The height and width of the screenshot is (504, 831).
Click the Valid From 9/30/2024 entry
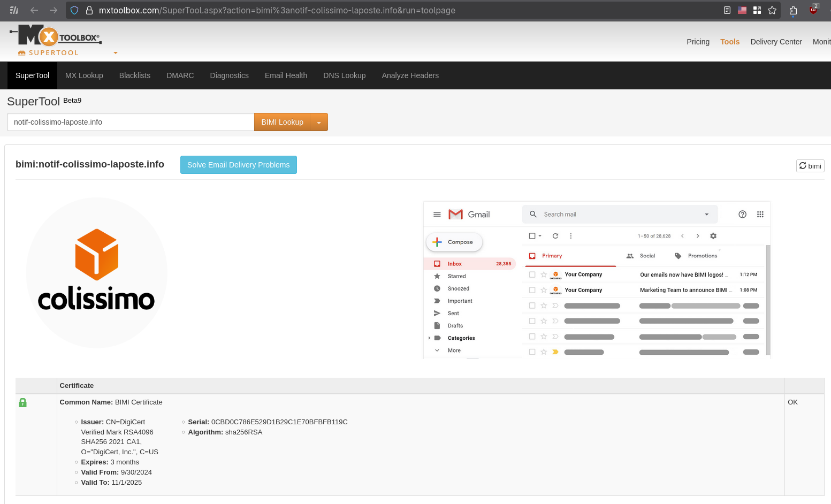click(117, 472)
